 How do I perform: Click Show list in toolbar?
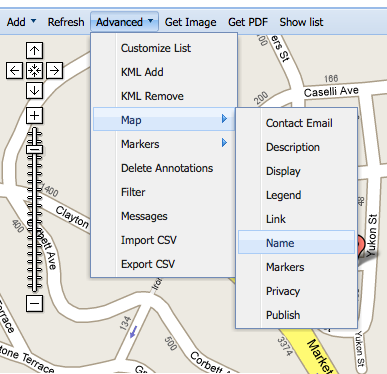click(301, 22)
